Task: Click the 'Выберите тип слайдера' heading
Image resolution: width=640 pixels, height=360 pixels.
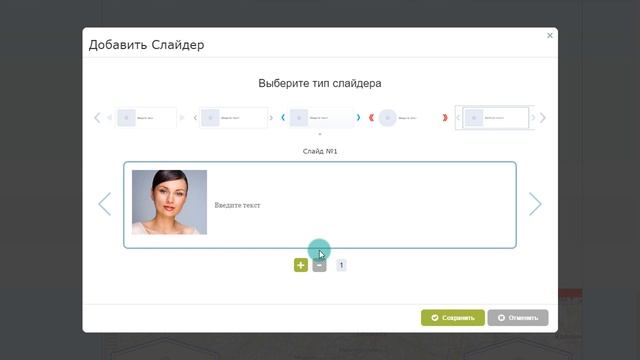Action: pyautogui.click(x=320, y=83)
